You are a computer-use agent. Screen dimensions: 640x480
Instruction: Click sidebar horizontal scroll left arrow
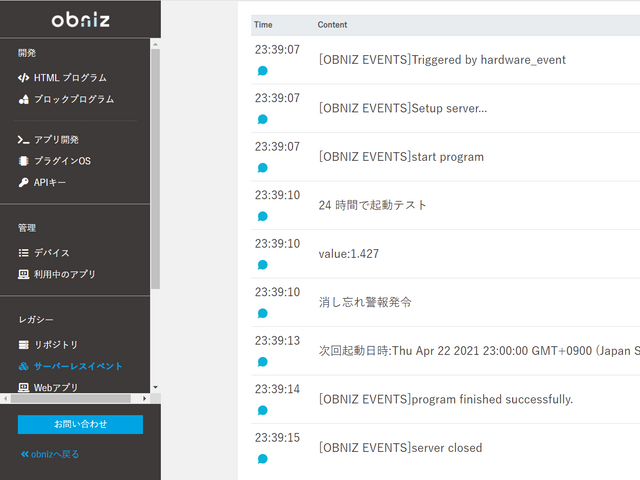pos(5,398)
